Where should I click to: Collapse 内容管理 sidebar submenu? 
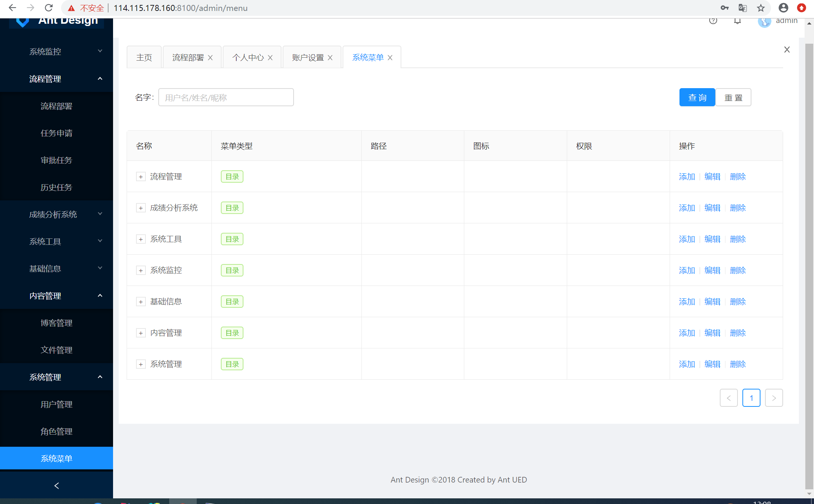(57, 296)
